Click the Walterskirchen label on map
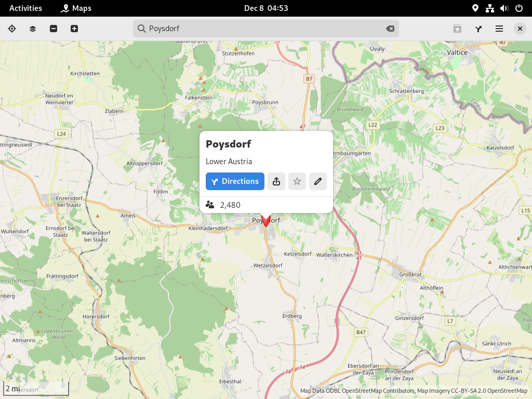 coord(335,255)
